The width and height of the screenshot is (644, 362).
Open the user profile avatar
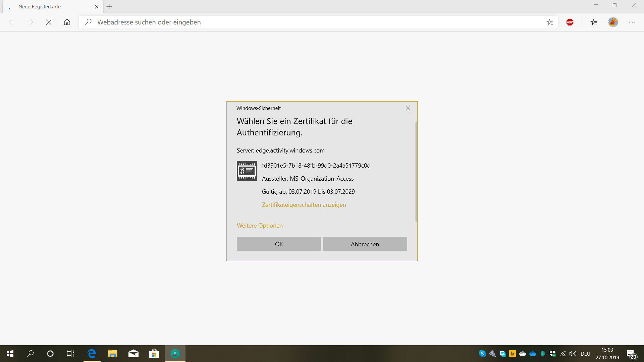click(613, 22)
